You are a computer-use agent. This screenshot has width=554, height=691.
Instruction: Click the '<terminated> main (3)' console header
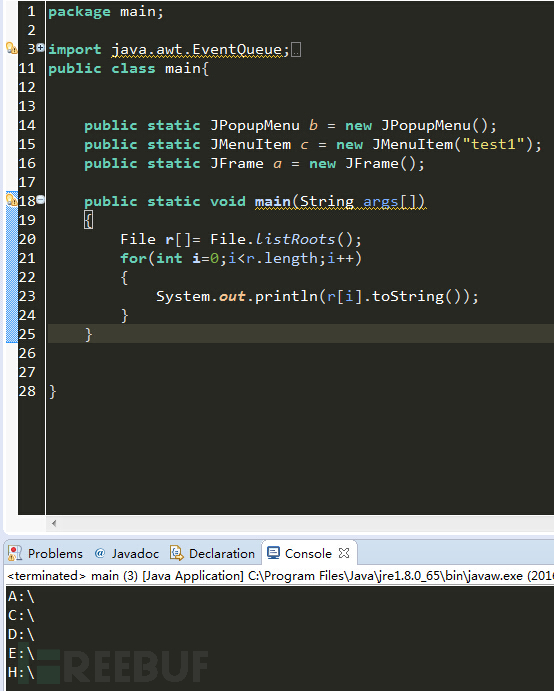coord(72,576)
